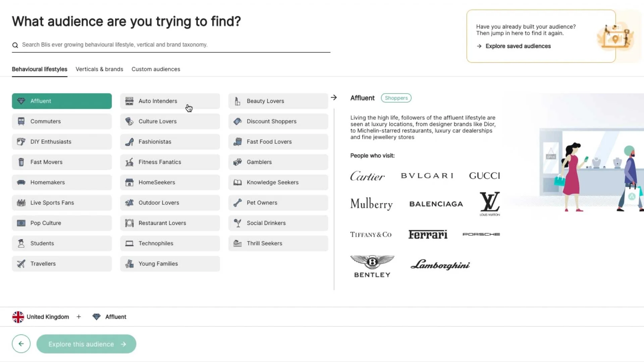The height and width of the screenshot is (362, 644).
Task: Open the Affluent diamond chip in footer
Action: [109, 317]
